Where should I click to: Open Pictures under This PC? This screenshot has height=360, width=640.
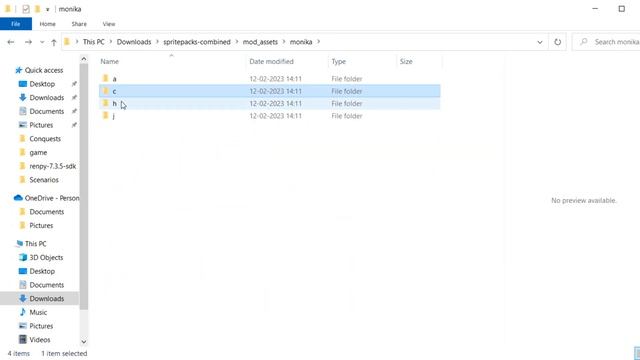coord(41,326)
